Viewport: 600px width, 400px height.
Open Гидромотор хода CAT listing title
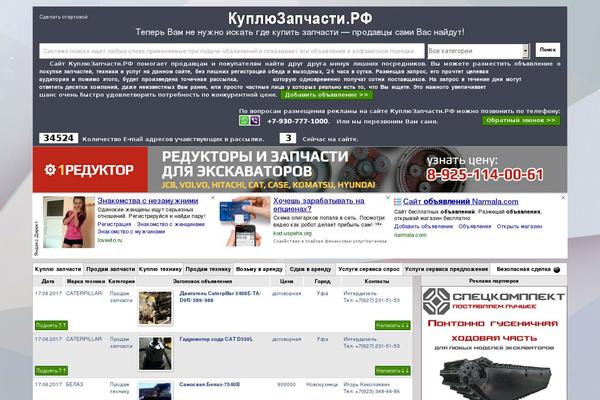(x=216, y=339)
